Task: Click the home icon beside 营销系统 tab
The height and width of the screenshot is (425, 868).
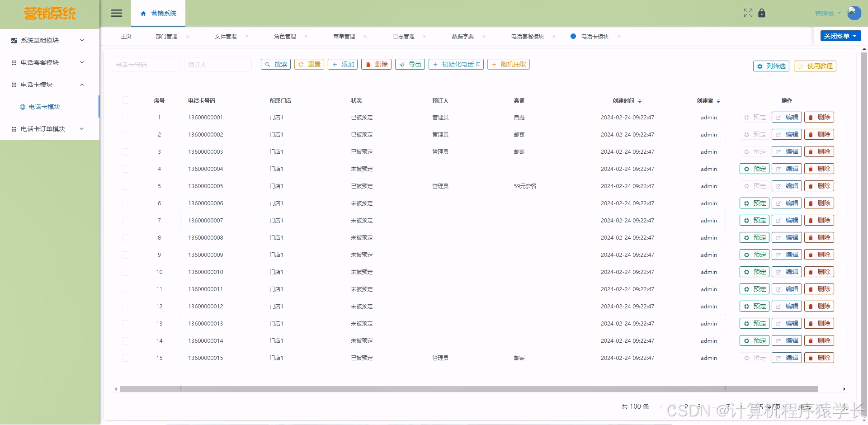Action: 143,14
